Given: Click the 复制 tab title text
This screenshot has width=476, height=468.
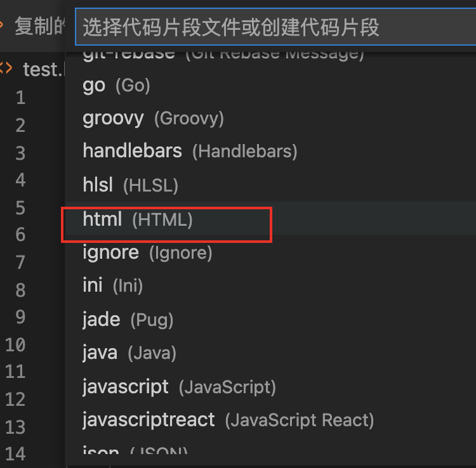Looking at the screenshot, I should (x=39, y=27).
